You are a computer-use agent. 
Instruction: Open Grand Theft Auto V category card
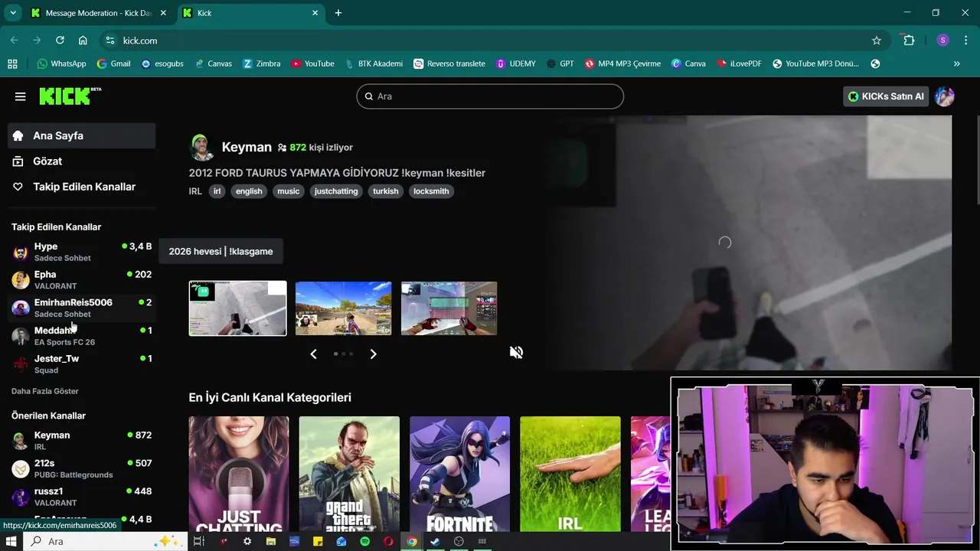click(x=349, y=474)
